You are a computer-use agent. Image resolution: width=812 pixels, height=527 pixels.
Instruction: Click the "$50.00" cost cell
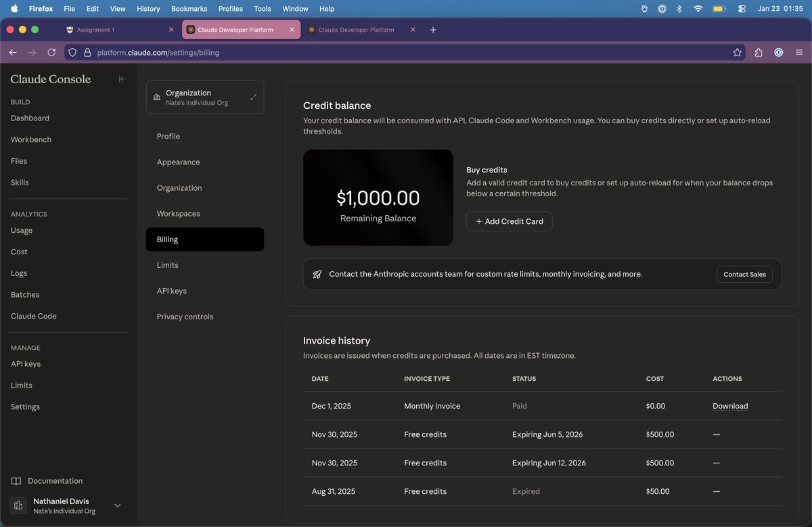(658, 491)
